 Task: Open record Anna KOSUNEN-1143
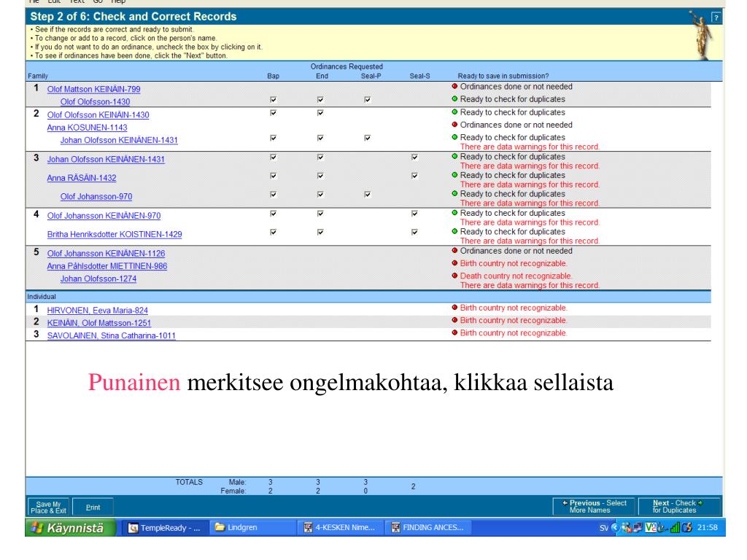(x=88, y=128)
